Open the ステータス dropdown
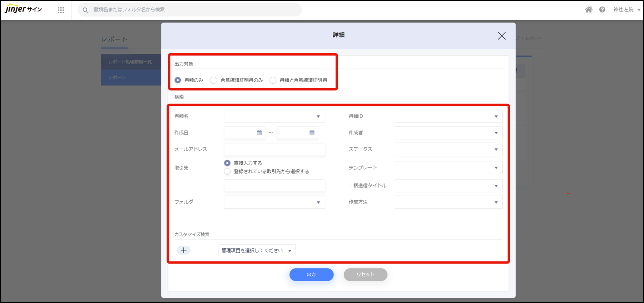Image resolution: width=644 pixels, height=303 pixels. pos(448,149)
